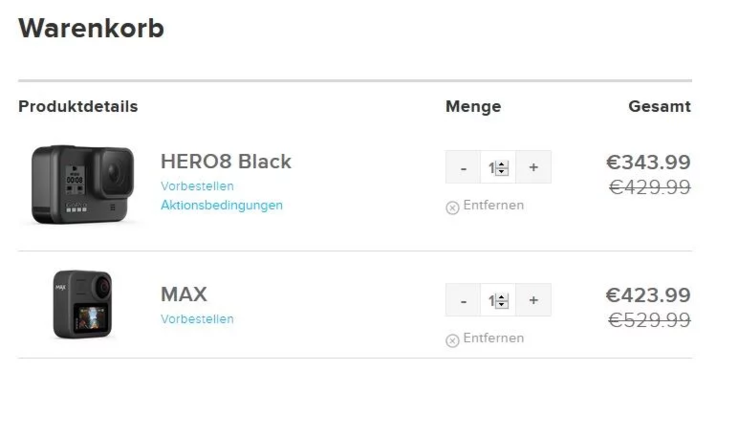Click the MAX camera thumbnail

(82, 304)
